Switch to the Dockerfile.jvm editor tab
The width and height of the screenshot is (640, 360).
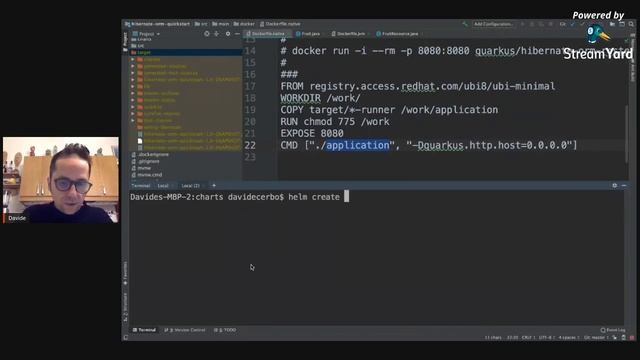point(348,34)
